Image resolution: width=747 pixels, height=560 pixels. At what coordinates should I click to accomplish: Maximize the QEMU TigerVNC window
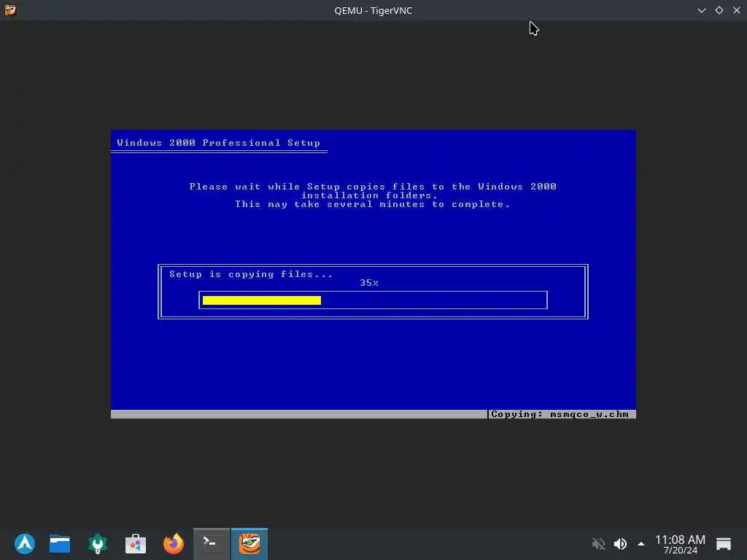(719, 10)
